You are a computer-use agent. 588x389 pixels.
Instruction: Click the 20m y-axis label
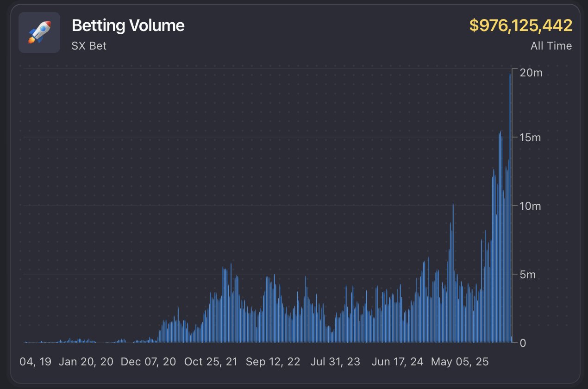click(531, 73)
